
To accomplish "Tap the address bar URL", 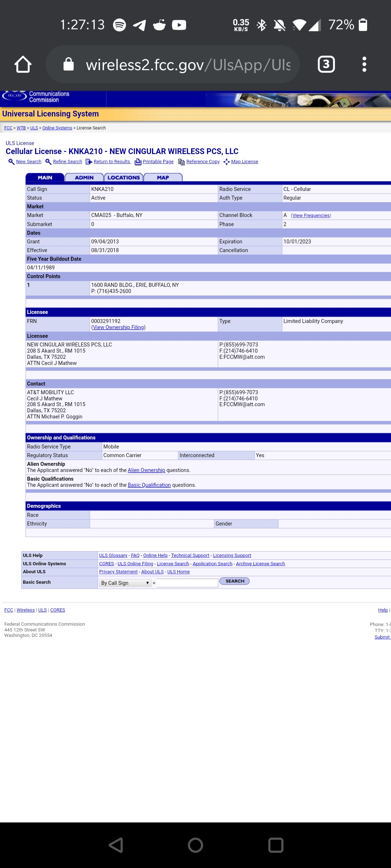I will click(x=188, y=65).
